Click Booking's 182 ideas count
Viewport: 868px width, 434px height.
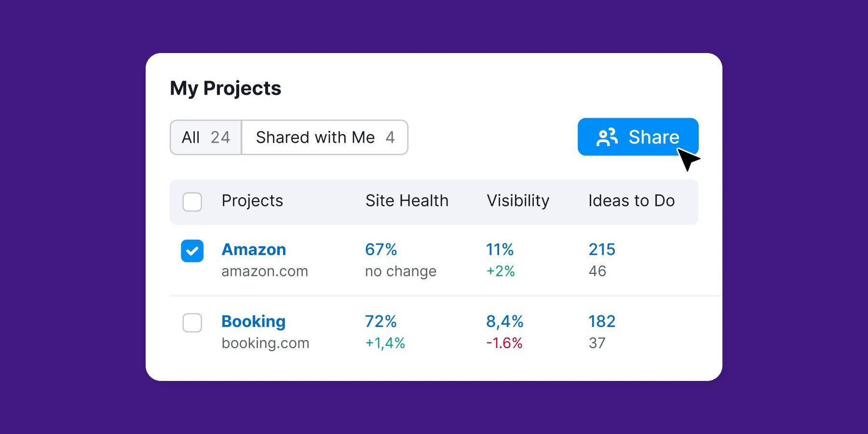pyautogui.click(x=601, y=321)
